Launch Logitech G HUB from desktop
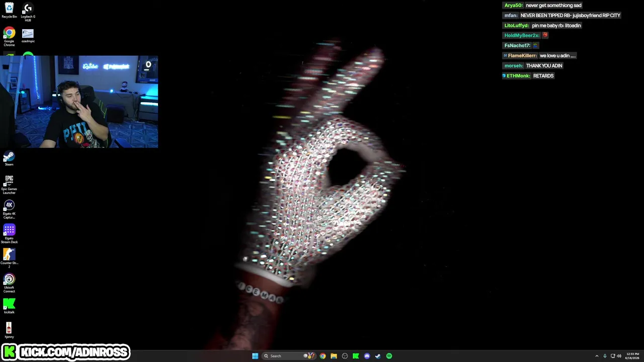Screen dimensions: 644x362 (28, 12)
